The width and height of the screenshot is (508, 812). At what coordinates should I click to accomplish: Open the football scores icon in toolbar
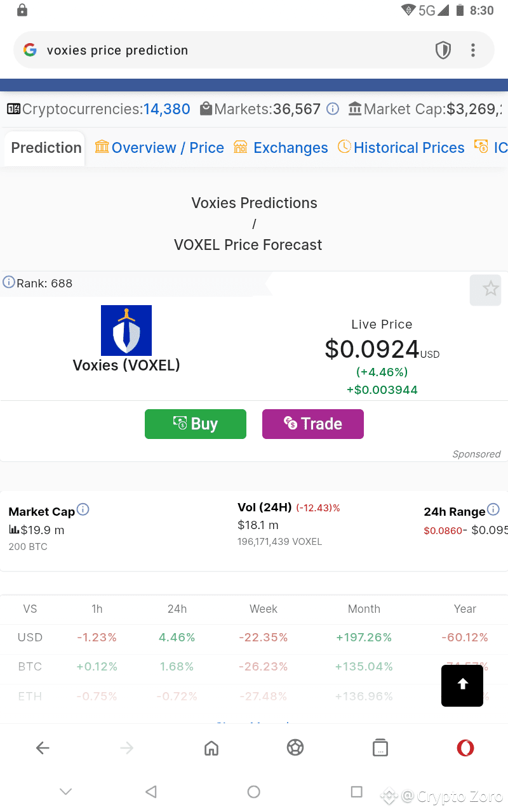coord(295,747)
